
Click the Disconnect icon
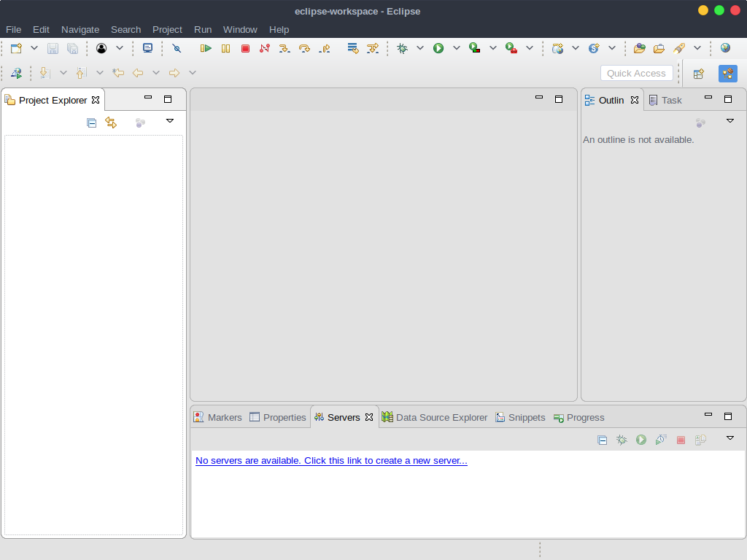[265, 48]
